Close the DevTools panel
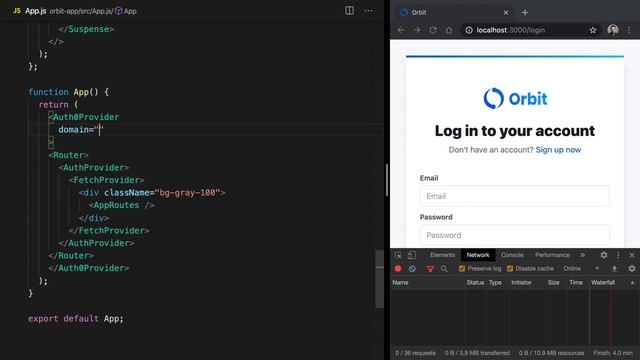The image size is (640, 360). pos(632,255)
